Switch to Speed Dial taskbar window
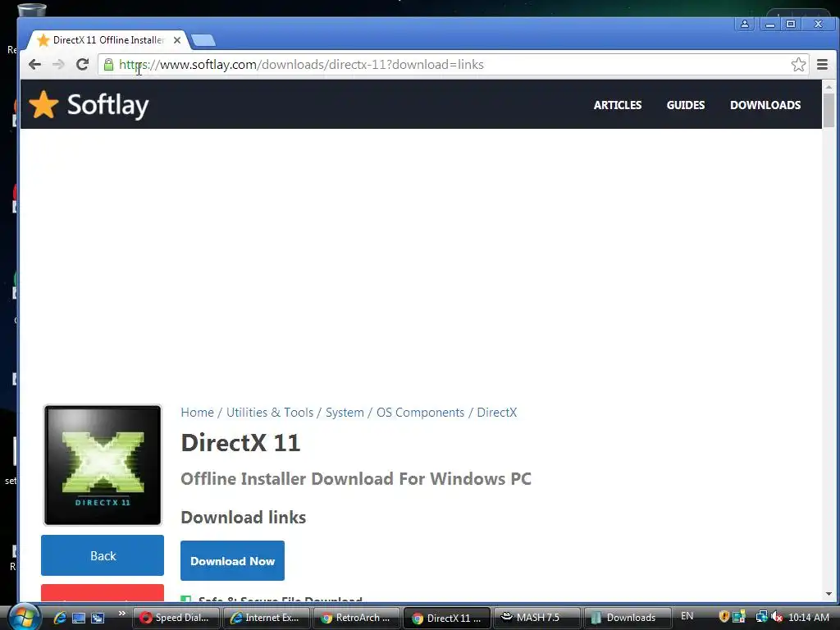The height and width of the screenshot is (630, 840). [176, 618]
